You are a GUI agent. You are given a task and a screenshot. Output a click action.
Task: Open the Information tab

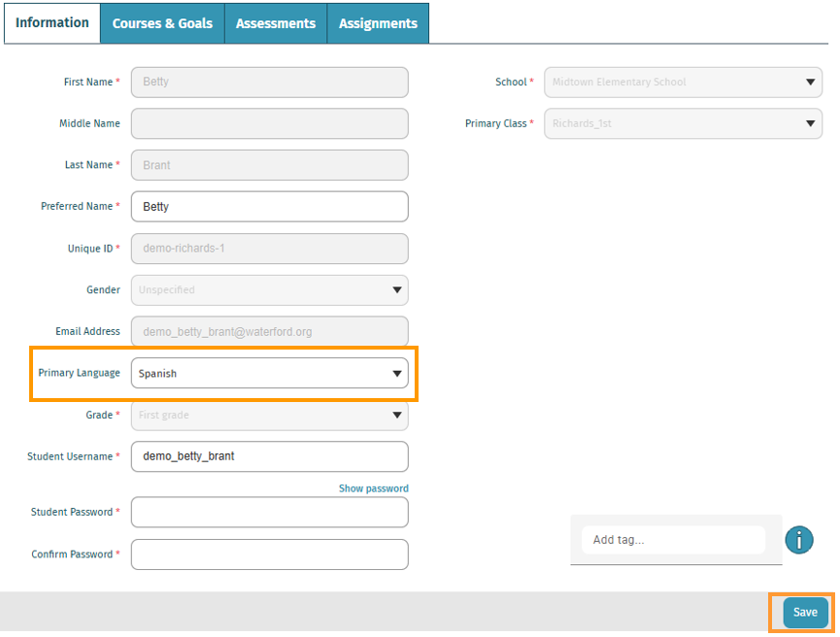coord(52,23)
